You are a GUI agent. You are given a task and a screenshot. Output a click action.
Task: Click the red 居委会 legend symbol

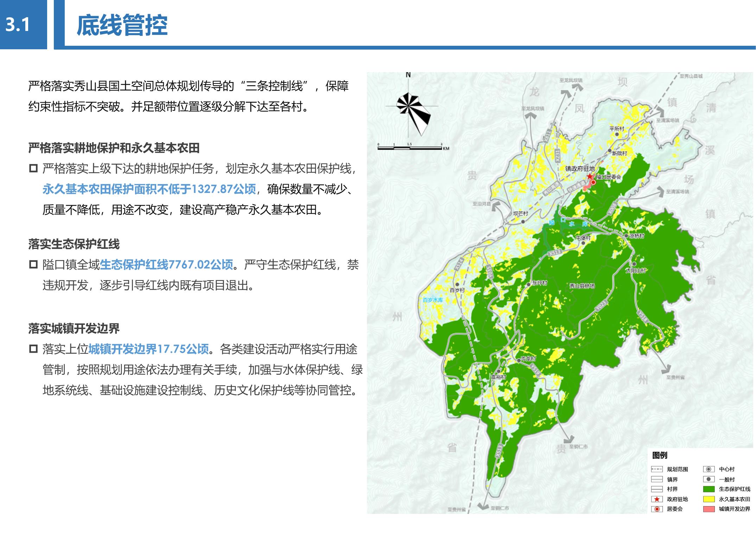click(x=656, y=509)
